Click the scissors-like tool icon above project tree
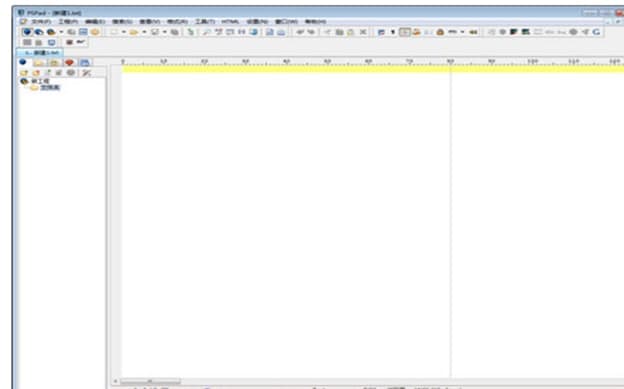 pyautogui.click(x=86, y=73)
